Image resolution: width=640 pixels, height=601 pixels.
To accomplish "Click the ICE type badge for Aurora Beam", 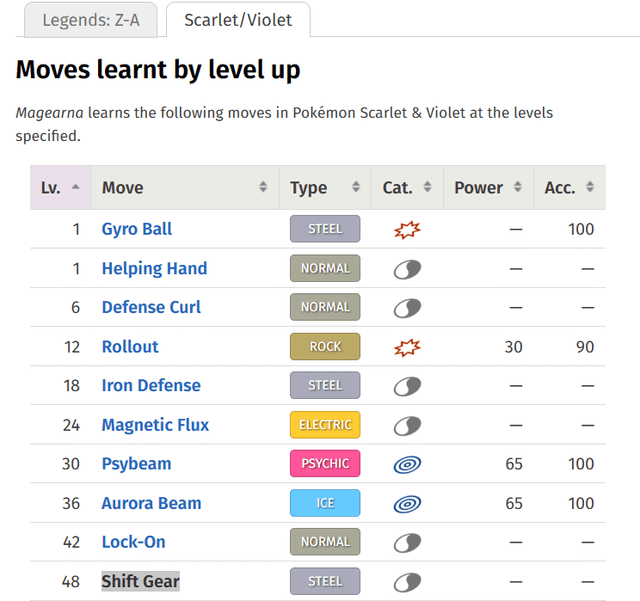I will point(325,503).
